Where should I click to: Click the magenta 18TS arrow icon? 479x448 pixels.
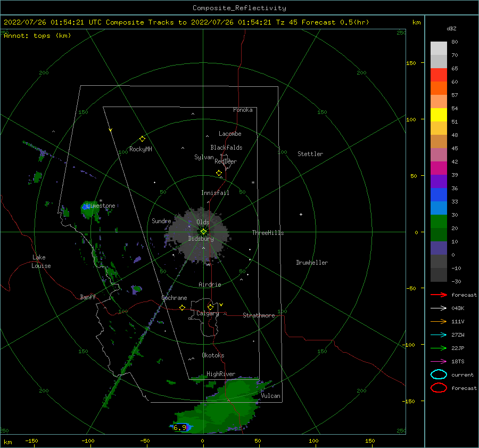(439, 362)
